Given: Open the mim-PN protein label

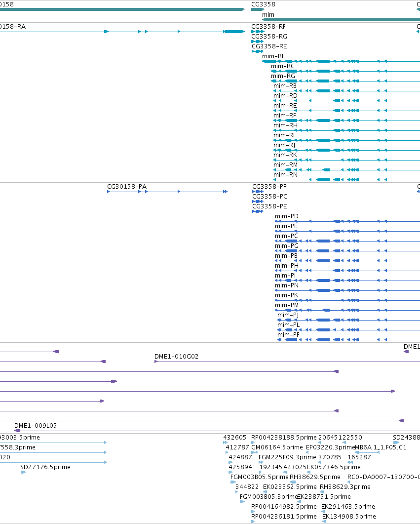Looking at the screenshot, I should point(286,285).
